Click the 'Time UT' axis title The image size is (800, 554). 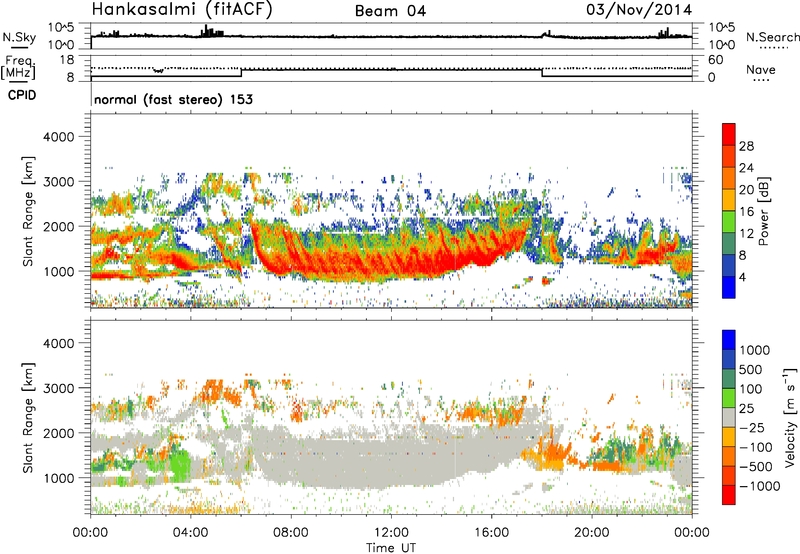(391, 548)
